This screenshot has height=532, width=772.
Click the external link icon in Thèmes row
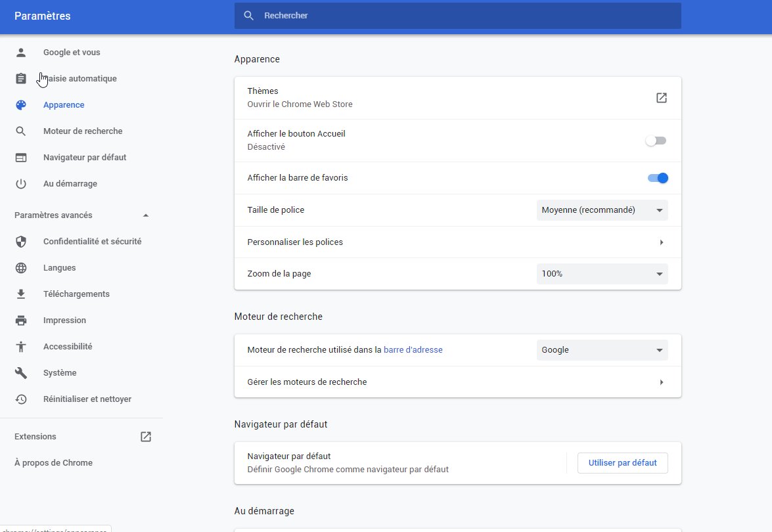[x=661, y=98]
